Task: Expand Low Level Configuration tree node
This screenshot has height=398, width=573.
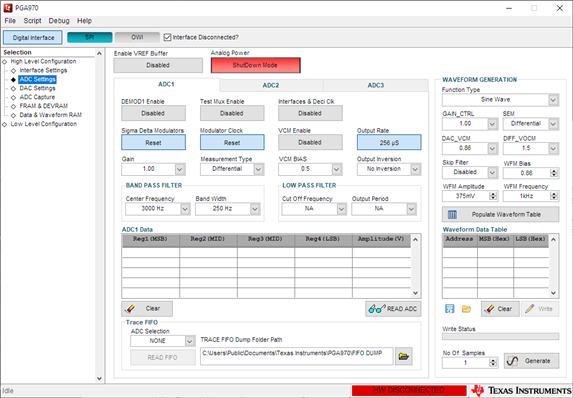Action: [4, 124]
